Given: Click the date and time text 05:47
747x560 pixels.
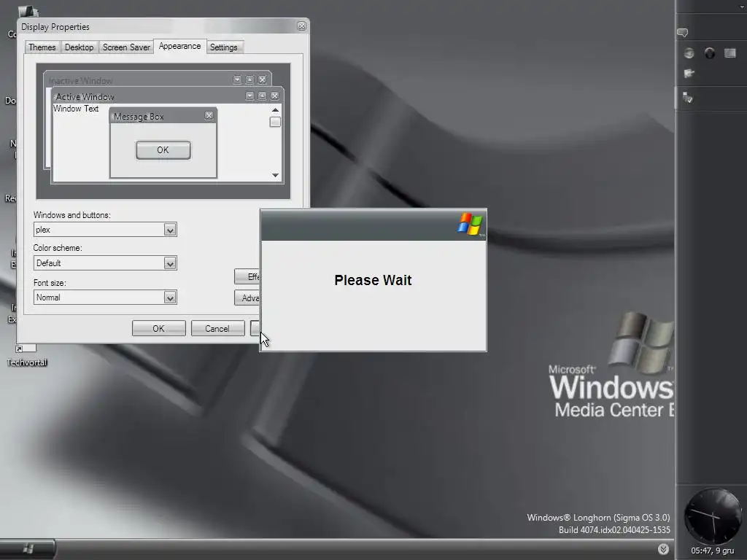Looking at the screenshot, I should point(712,551).
